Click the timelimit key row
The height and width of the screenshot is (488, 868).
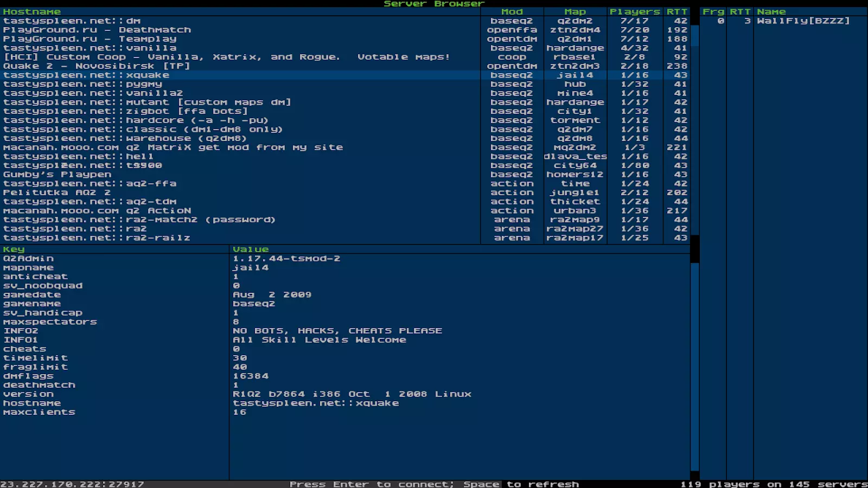(345, 358)
